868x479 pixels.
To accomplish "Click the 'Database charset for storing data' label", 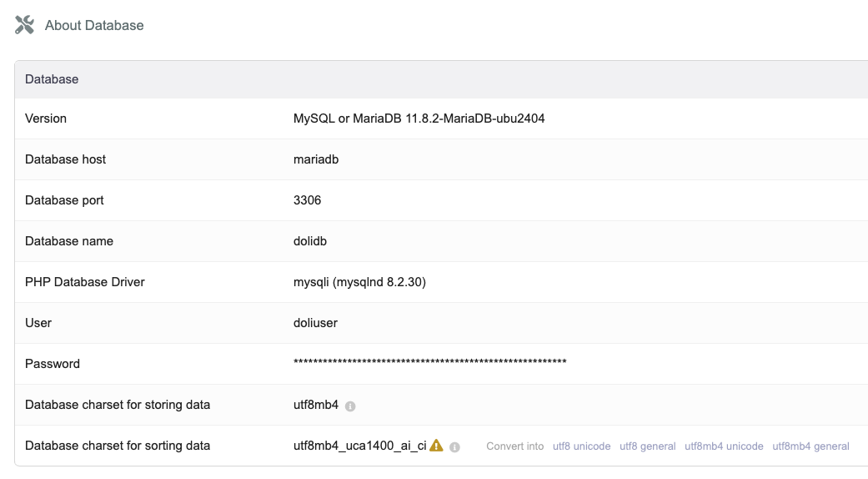I will click(x=118, y=405).
